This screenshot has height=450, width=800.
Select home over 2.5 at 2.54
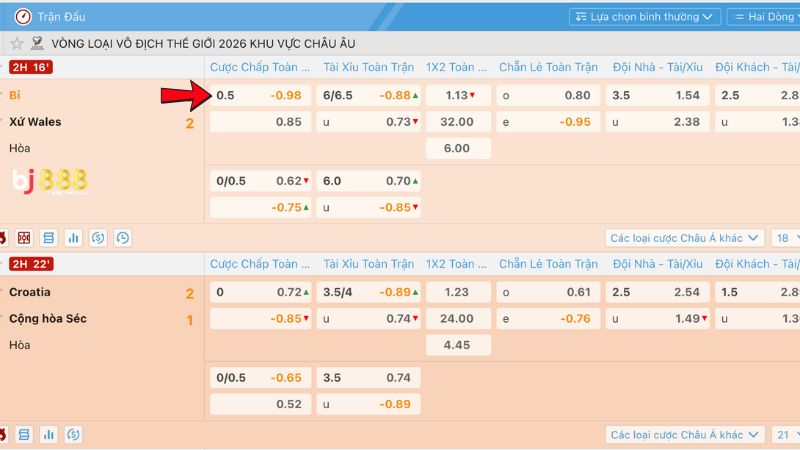657,292
